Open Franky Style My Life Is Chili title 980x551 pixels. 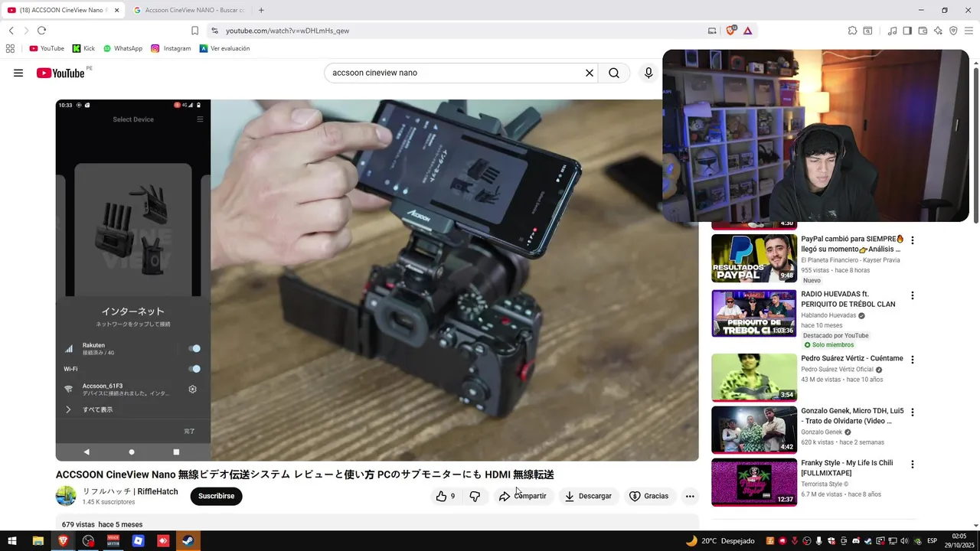pyautogui.click(x=847, y=468)
